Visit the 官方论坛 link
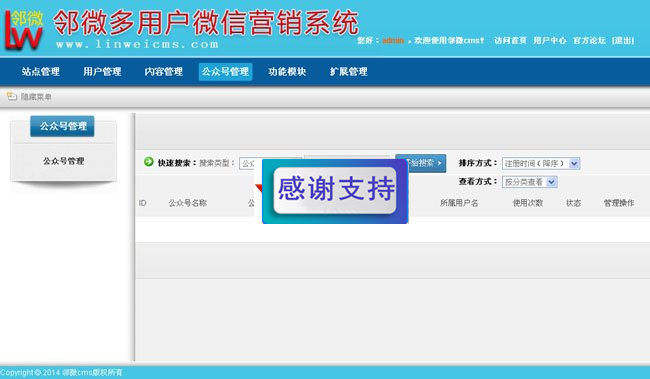Viewport: 650px width, 379px height. (589, 40)
